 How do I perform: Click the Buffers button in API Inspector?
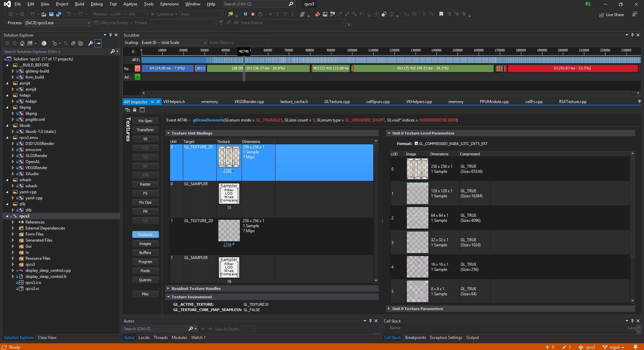tap(145, 253)
